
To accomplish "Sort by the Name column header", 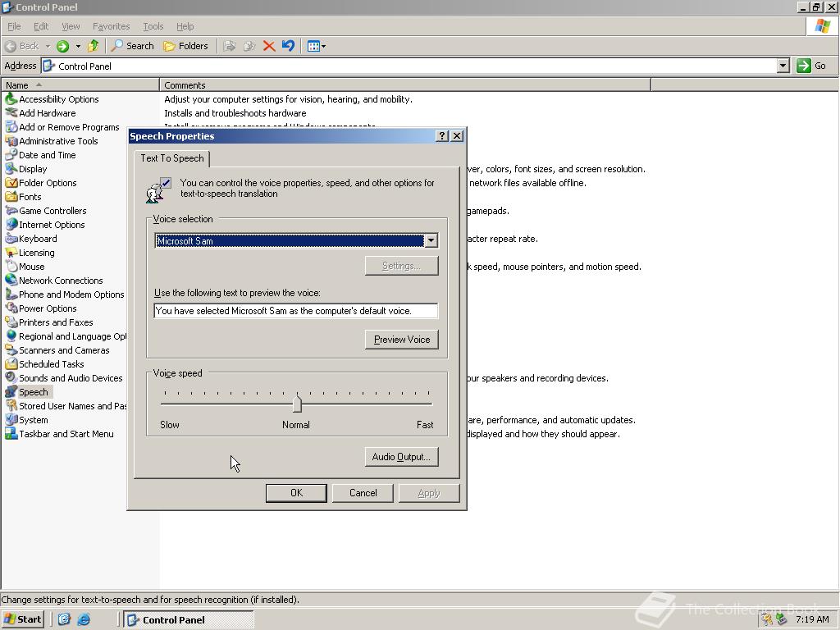I will tap(80, 85).
